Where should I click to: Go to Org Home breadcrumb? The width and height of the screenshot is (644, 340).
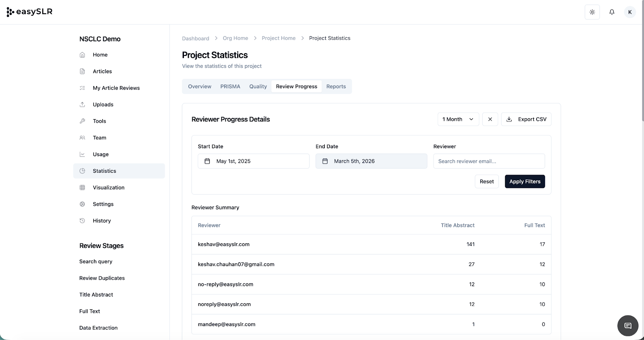(x=235, y=38)
